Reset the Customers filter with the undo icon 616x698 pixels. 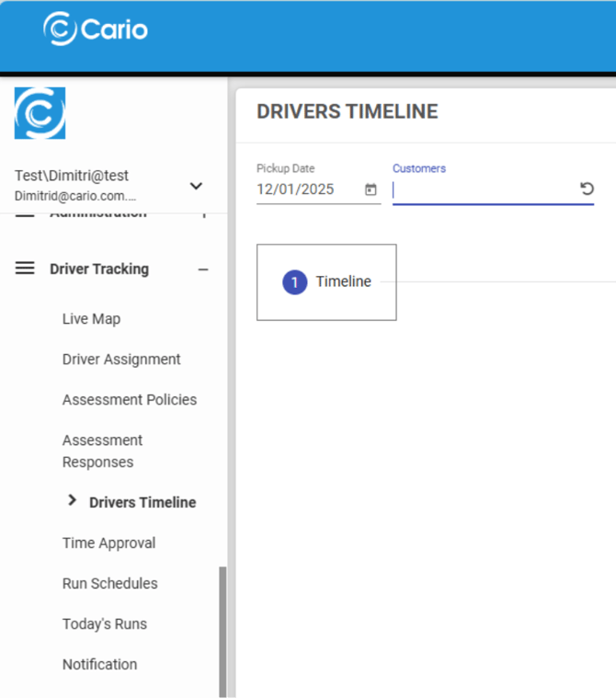pos(587,189)
